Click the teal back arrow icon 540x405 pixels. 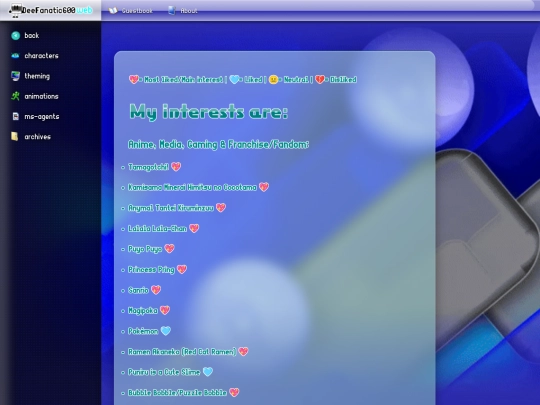pyautogui.click(x=15, y=35)
